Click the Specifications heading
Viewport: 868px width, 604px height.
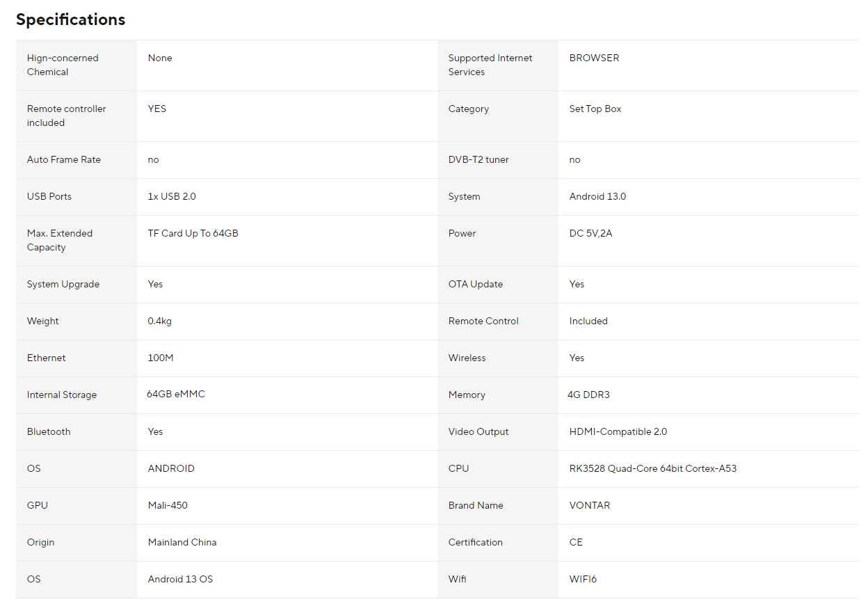tap(70, 19)
